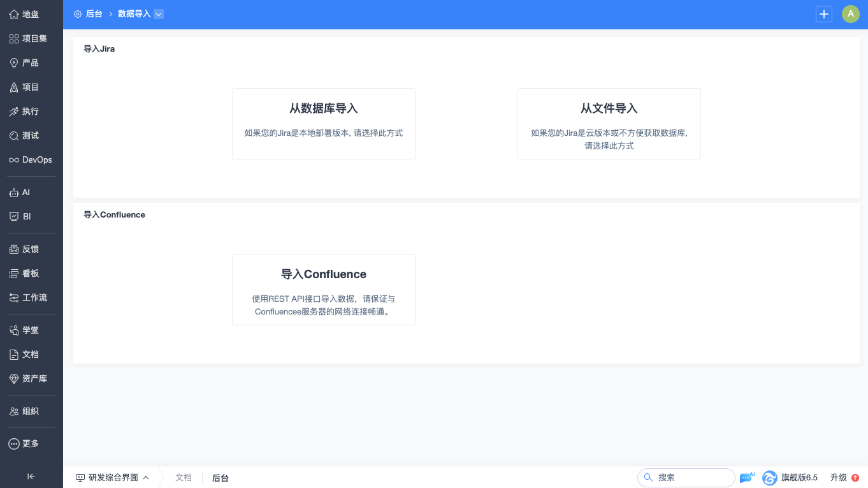
Task: Open the 地盘 home icon in sidebar
Action: (x=14, y=14)
